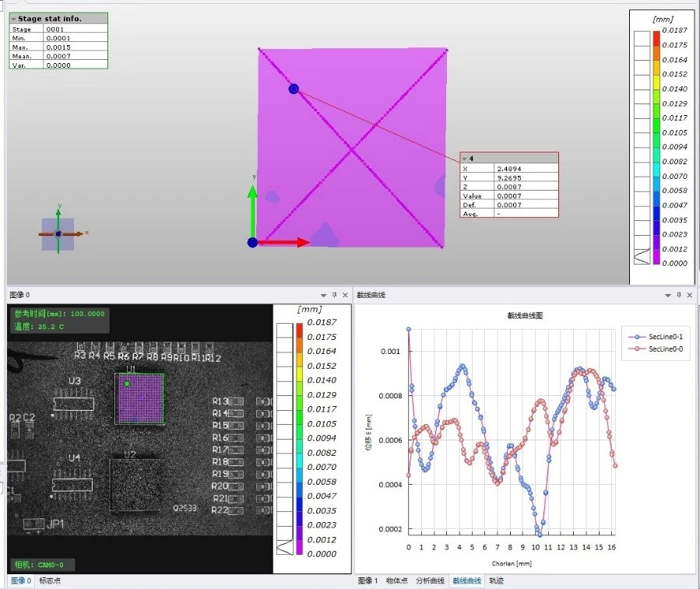Click the green marker point on U1 chip
This screenshot has width=700, height=589.
[127, 384]
